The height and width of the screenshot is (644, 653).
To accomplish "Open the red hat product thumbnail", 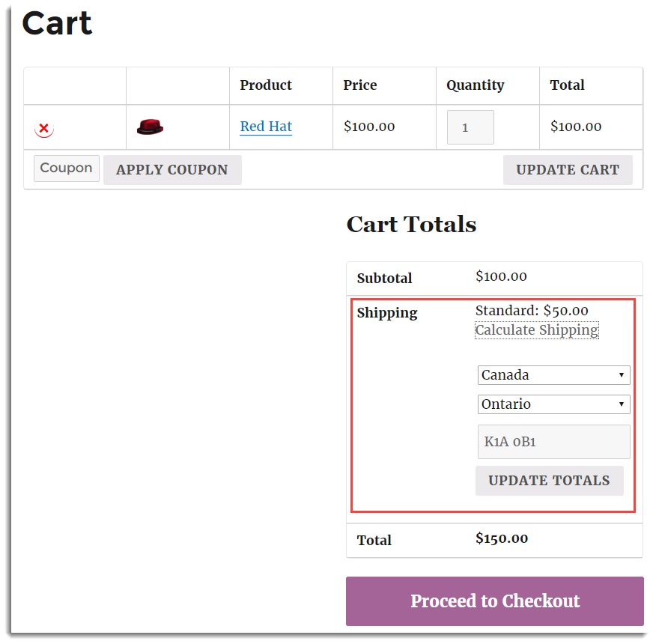I will coord(150,126).
